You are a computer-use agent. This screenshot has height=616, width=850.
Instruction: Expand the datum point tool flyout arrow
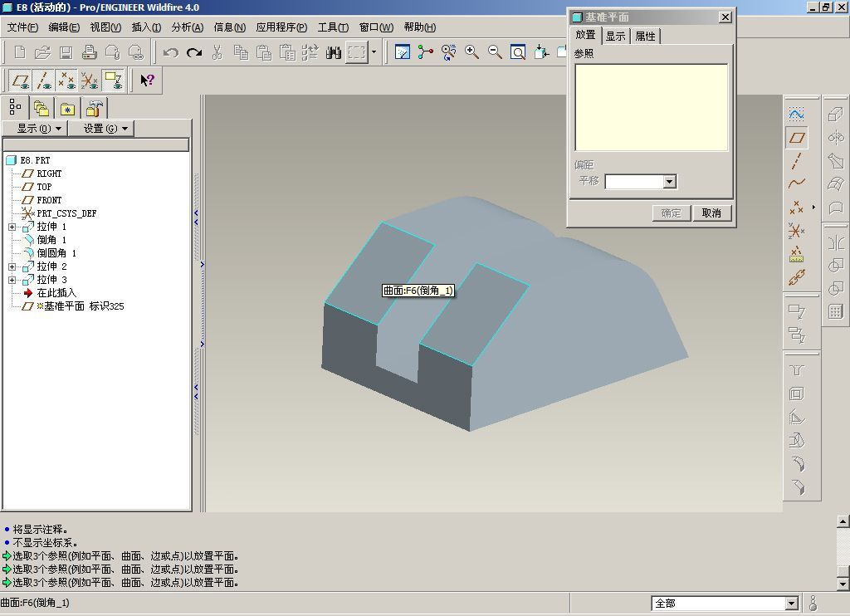pyautogui.click(x=813, y=208)
